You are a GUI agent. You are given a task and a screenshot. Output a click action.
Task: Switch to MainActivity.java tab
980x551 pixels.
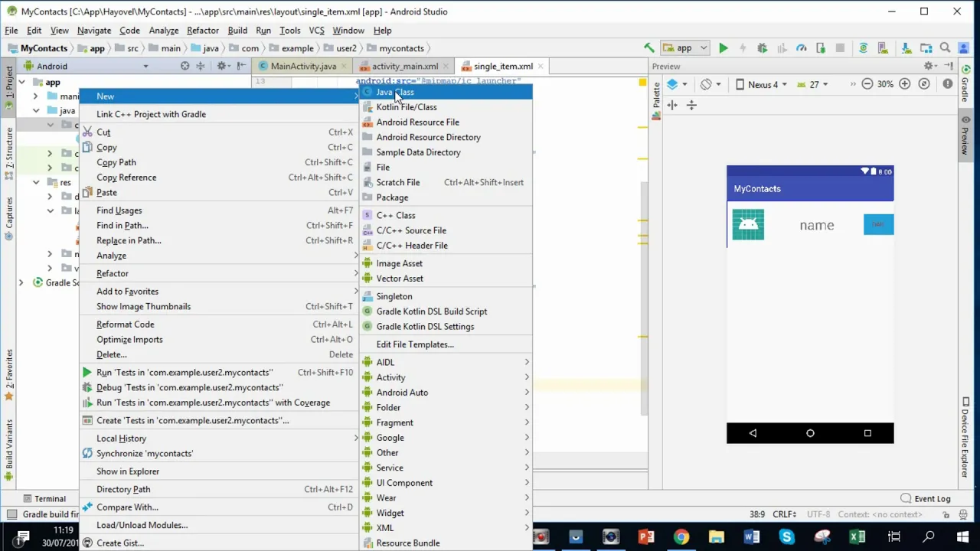pyautogui.click(x=303, y=66)
